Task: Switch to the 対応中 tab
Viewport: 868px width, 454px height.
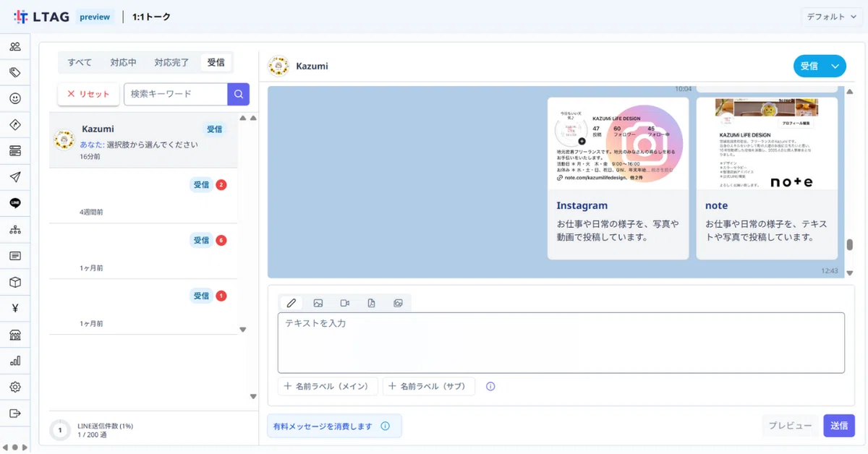Action: click(x=124, y=63)
